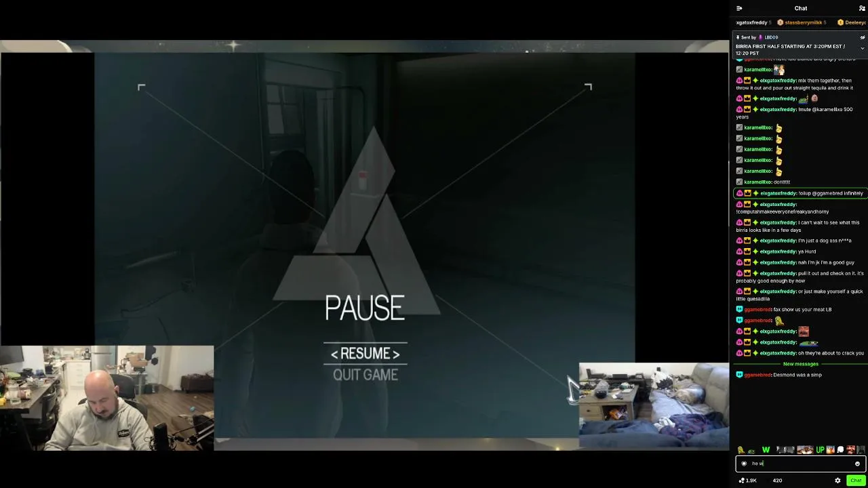Jump to the New messages divider label

click(801, 364)
